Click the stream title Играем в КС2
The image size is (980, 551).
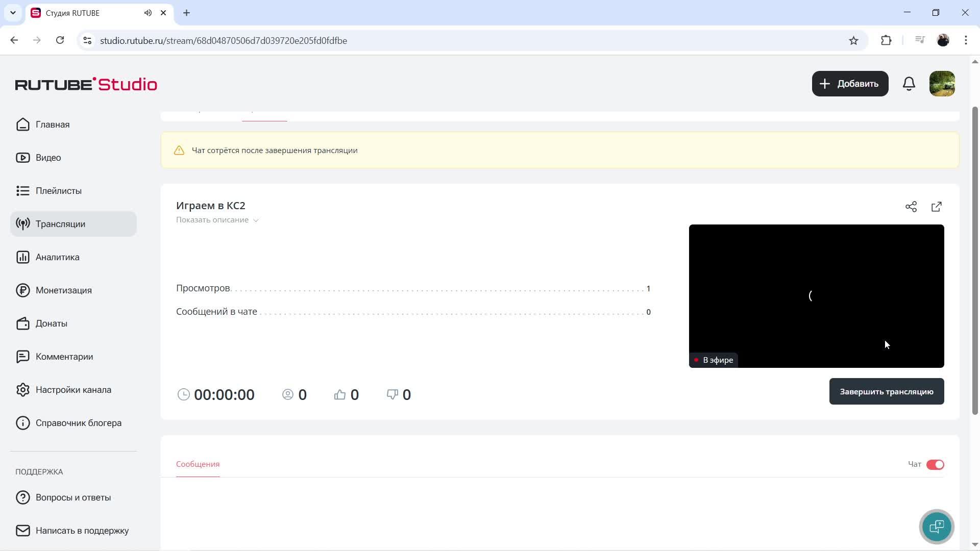point(211,206)
